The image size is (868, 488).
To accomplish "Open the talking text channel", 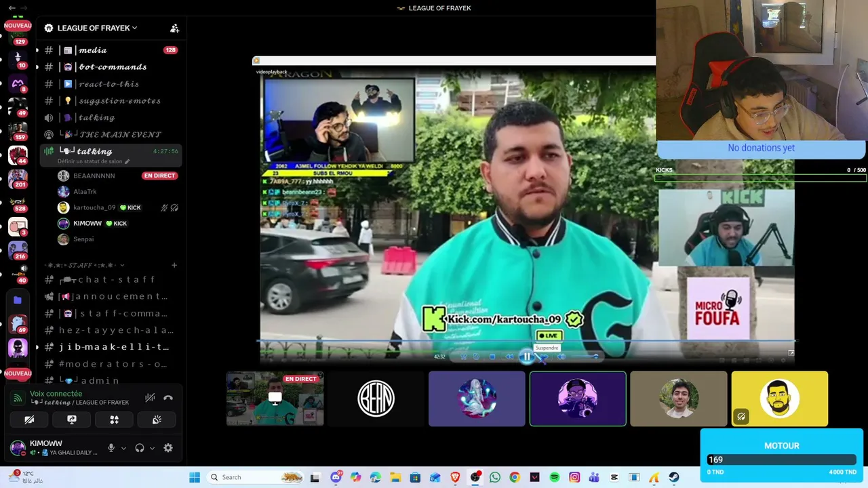I will click(x=111, y=118).
